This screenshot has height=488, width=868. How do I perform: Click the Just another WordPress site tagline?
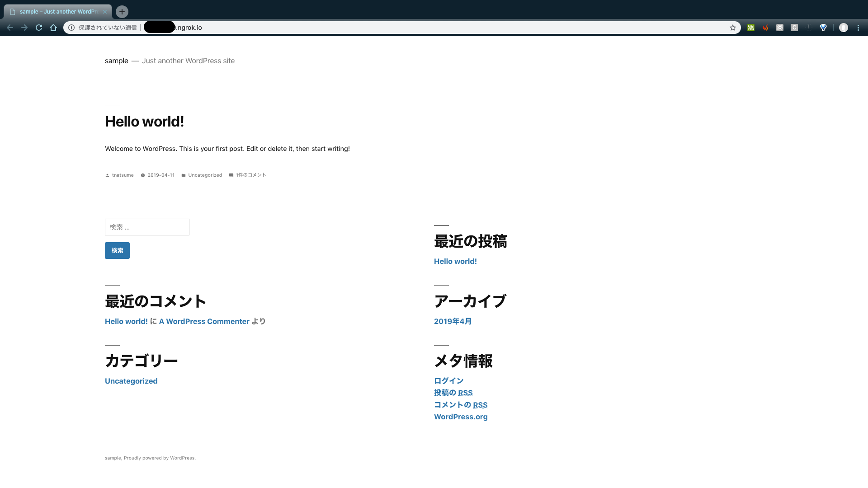[x=188, y=61]
